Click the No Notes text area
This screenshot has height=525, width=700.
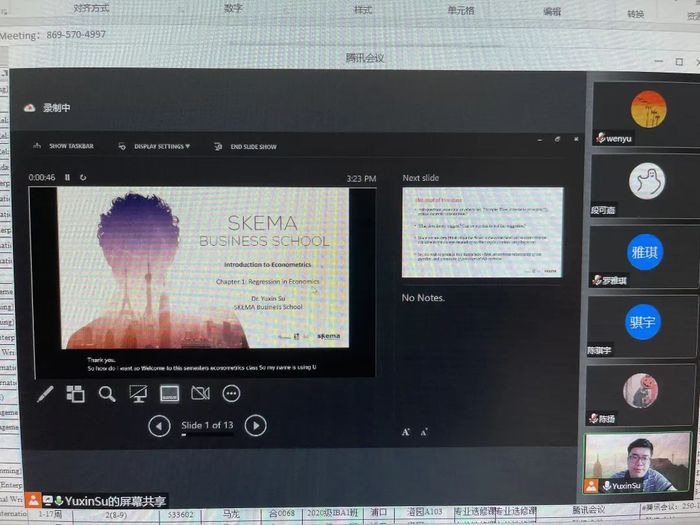coord(423,298)
